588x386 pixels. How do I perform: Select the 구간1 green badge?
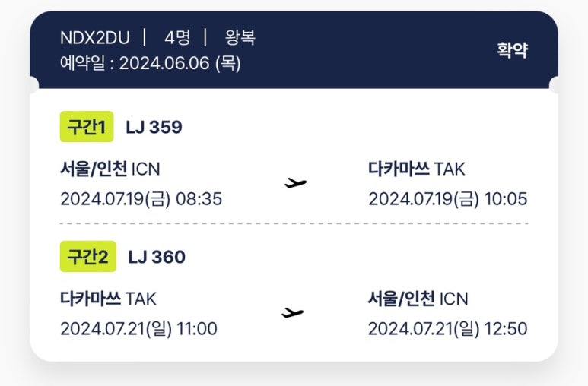point(87,127)
